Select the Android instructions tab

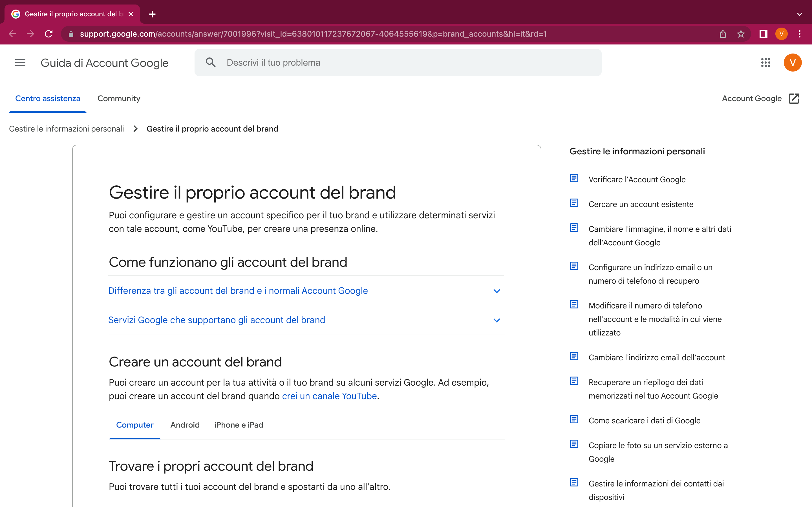tap(185, 425)
